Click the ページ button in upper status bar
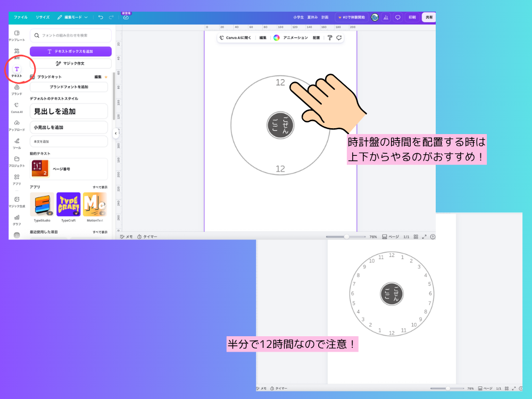Image resolution: width=532 pixels, height=399 pixels. coord(390,237)
